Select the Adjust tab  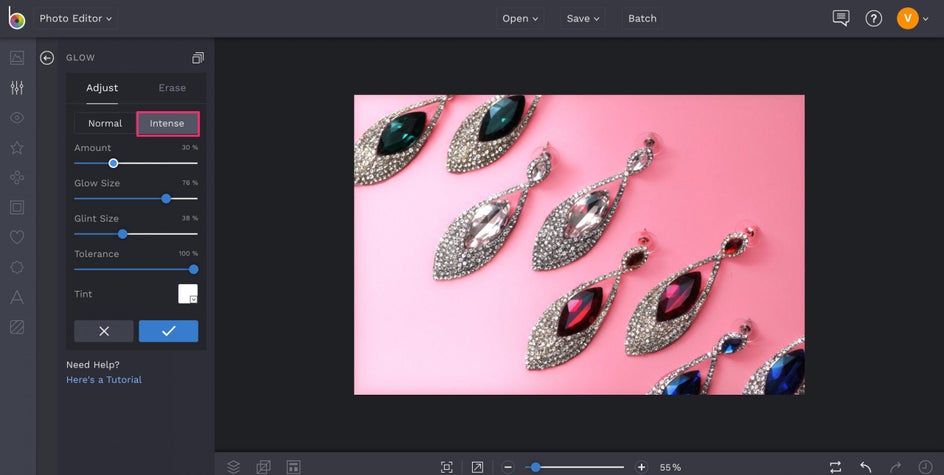coord(102,88)
